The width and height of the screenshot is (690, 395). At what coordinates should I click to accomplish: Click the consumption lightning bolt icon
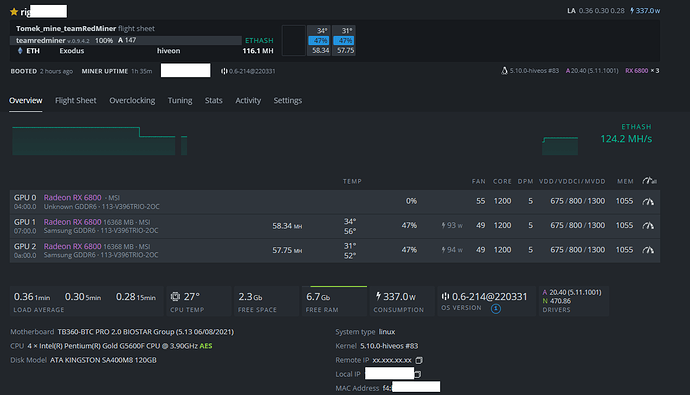pyautogui.click(x=378, y=296)
